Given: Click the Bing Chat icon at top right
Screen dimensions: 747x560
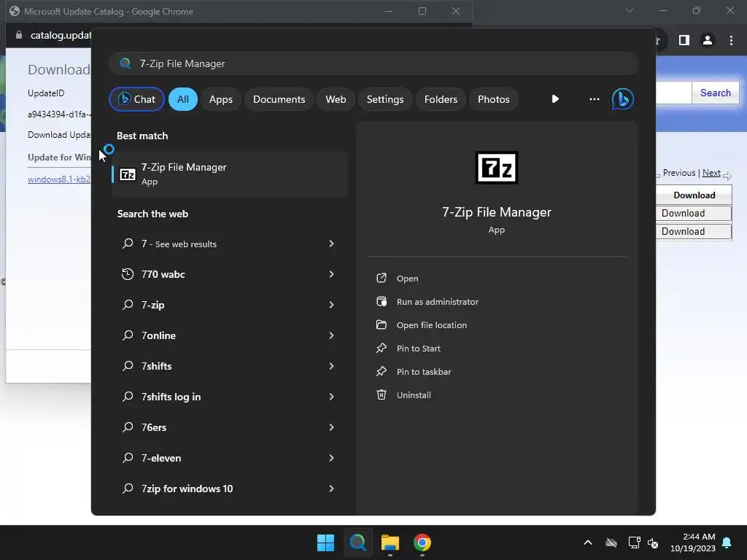Looking at the screenshot, I should click(x=622, y=99).
